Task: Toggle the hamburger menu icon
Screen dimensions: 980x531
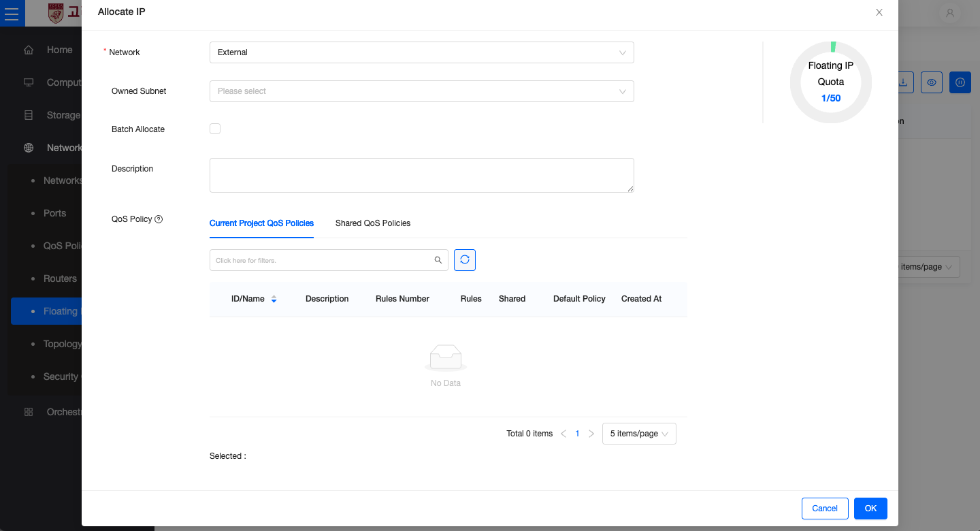Action: coord(12,14)
